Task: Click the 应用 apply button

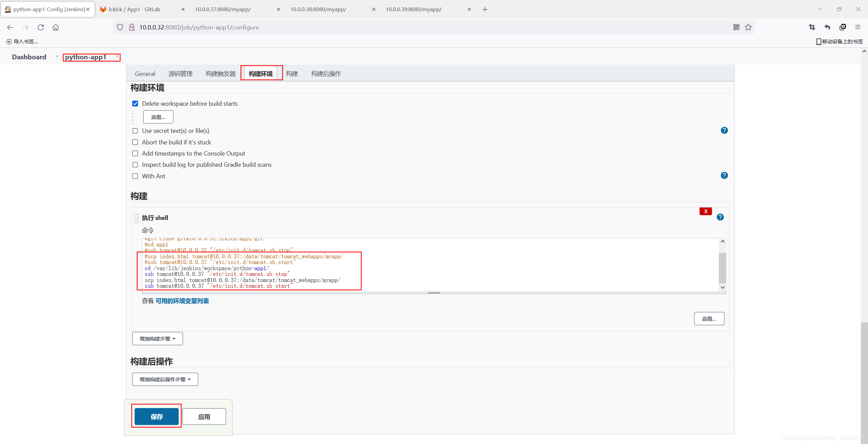Action: pos(204,417)
